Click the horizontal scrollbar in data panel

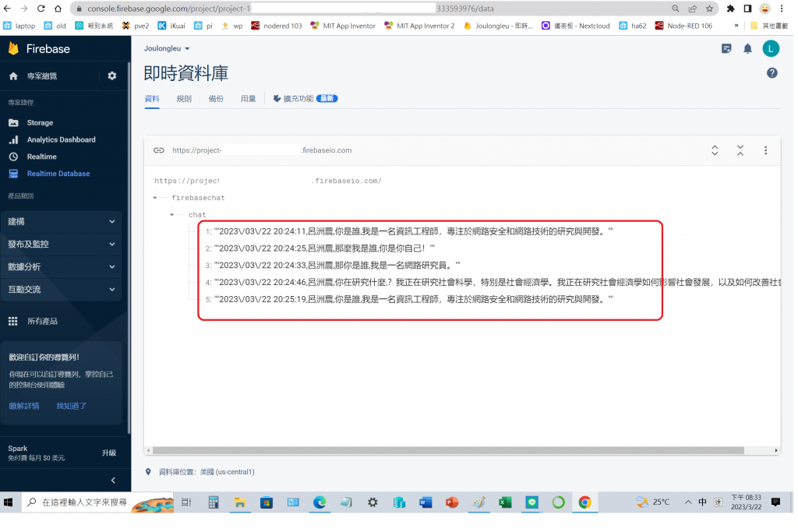[x=448, y=450]
